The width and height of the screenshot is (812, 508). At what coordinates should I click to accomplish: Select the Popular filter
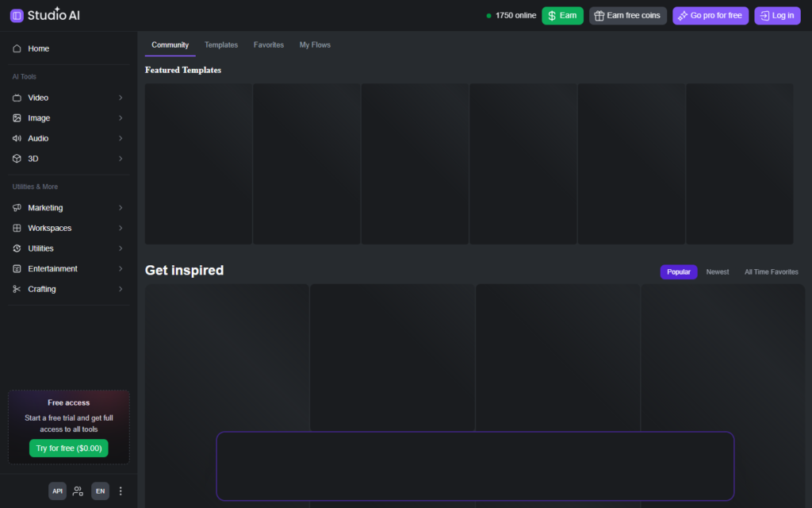(x=679, y=272)
